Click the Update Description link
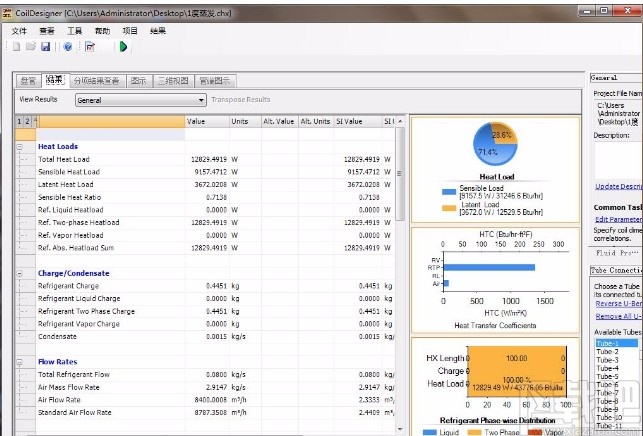This screenshot has height=436, width=643. point(619,187)
